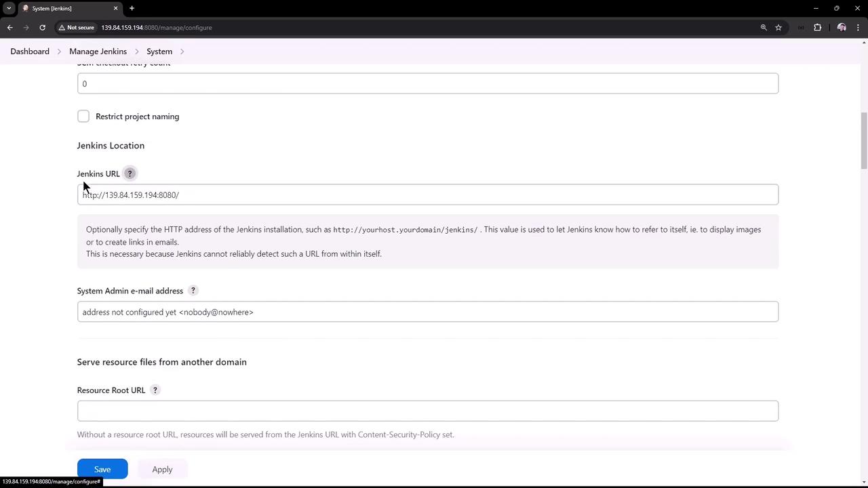The image size is (868, 488).
Task: Click the 'Jenkins URL' field label
Action: point(98,174)
